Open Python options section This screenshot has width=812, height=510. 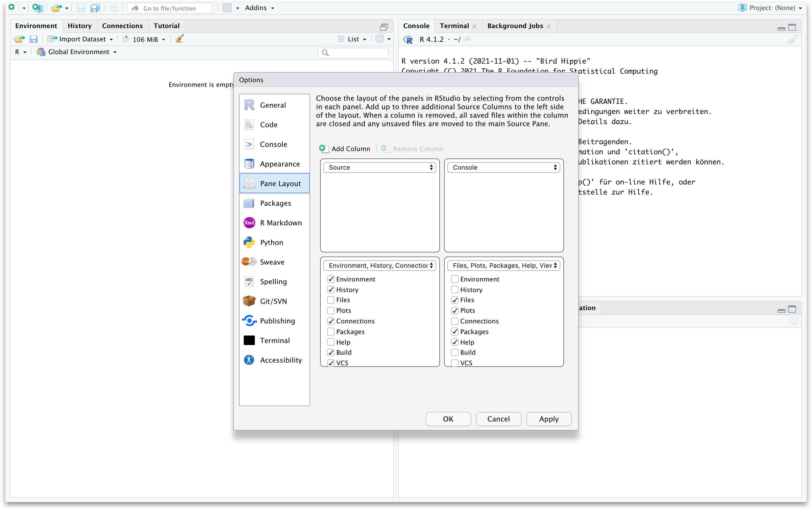click(271, 242)
